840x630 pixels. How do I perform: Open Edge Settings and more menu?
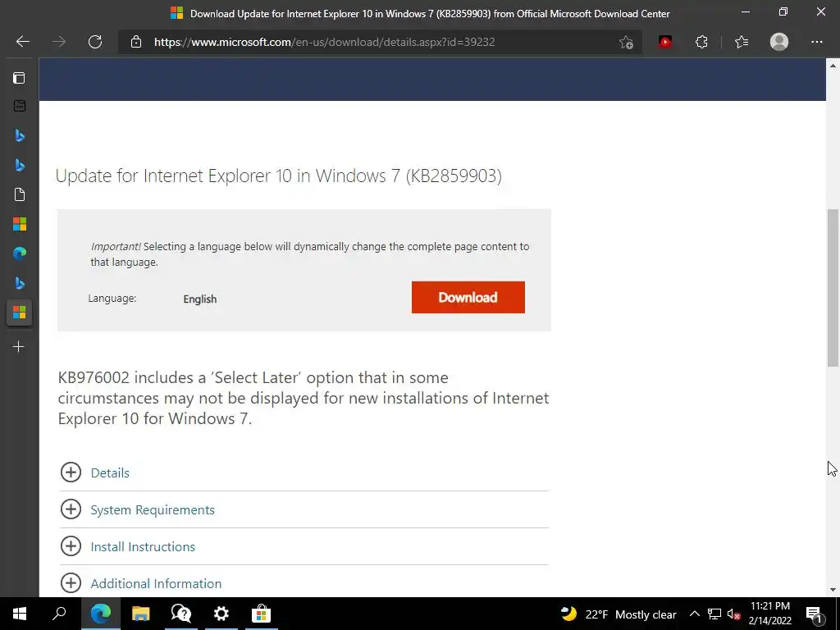816,42
